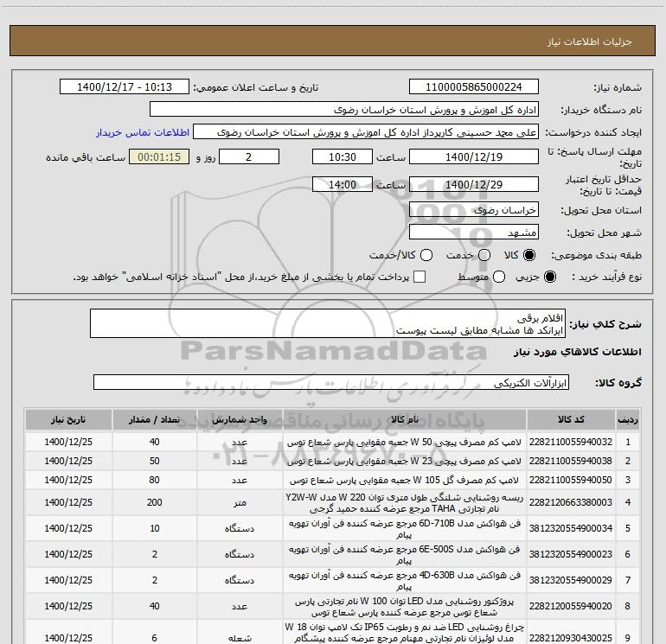Click the unit شعله in row 9
This screenshot has height=644, width=666.
240,638
